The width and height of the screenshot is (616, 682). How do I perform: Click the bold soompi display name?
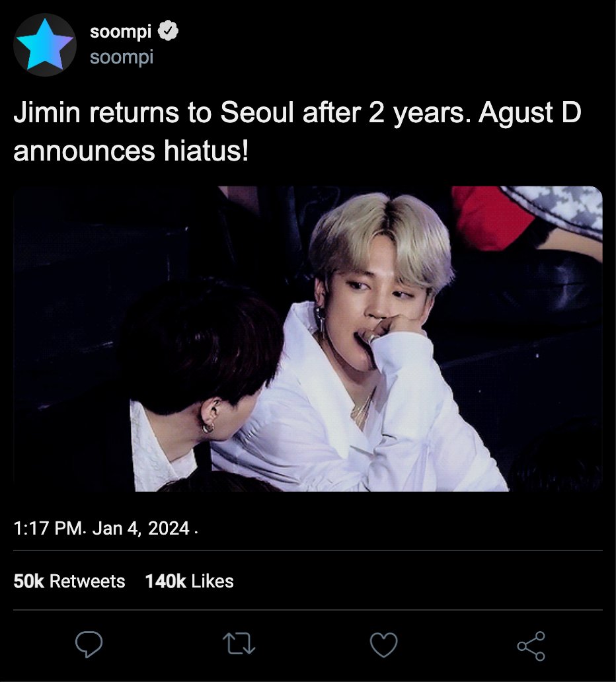[120, 31]
